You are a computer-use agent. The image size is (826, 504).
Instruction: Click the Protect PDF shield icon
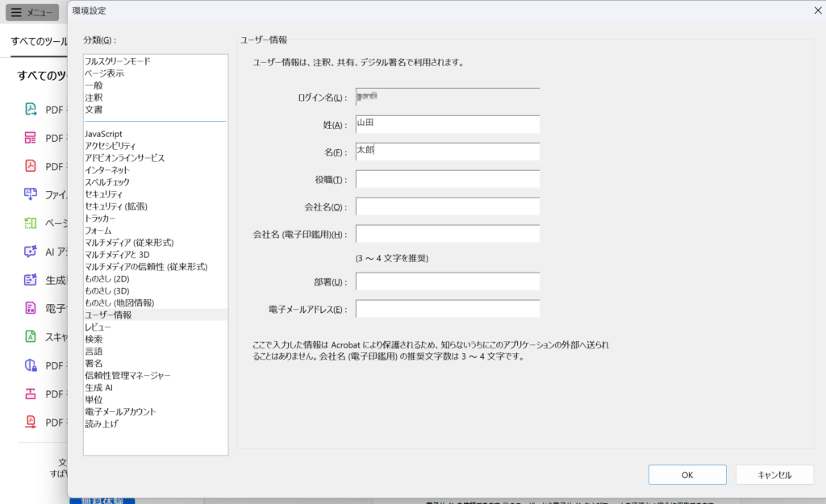coord(31,365)
